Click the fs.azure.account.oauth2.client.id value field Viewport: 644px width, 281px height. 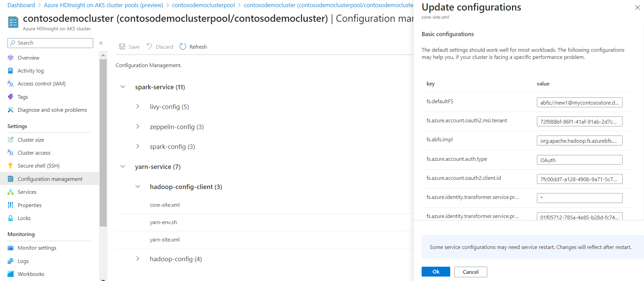[x=579, y=179]
